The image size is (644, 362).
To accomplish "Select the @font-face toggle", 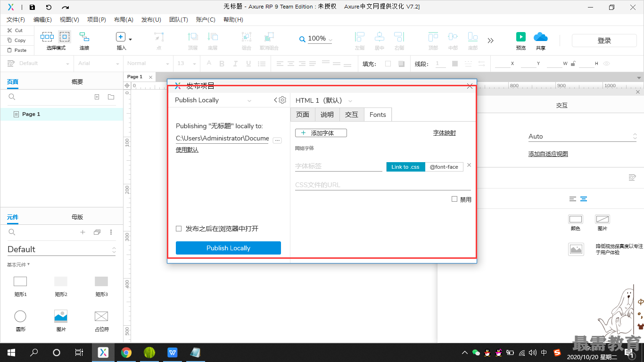I will point(444,167).
